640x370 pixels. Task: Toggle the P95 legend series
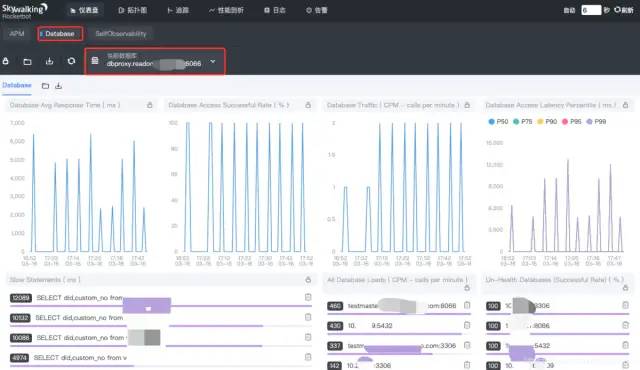coord(572,122)
